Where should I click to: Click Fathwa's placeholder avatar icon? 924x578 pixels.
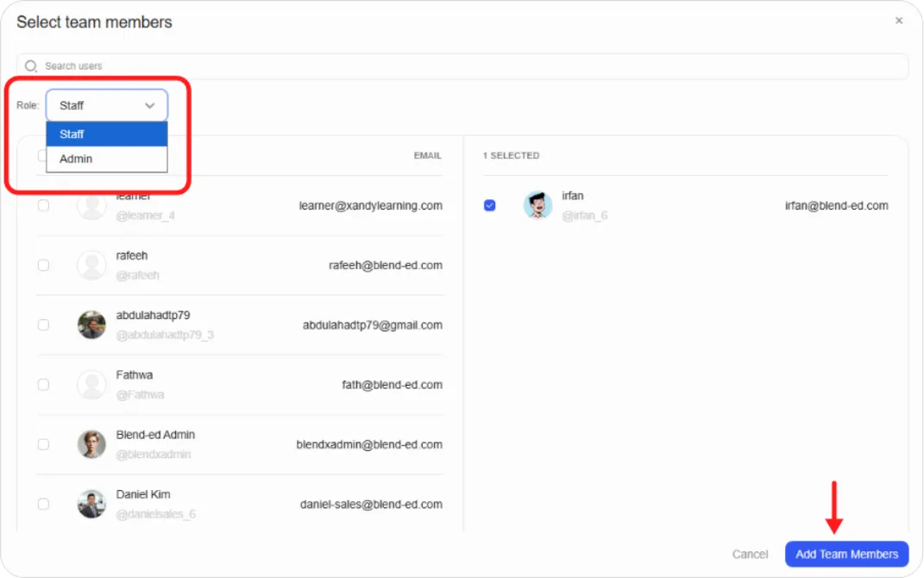click(91, 384)
